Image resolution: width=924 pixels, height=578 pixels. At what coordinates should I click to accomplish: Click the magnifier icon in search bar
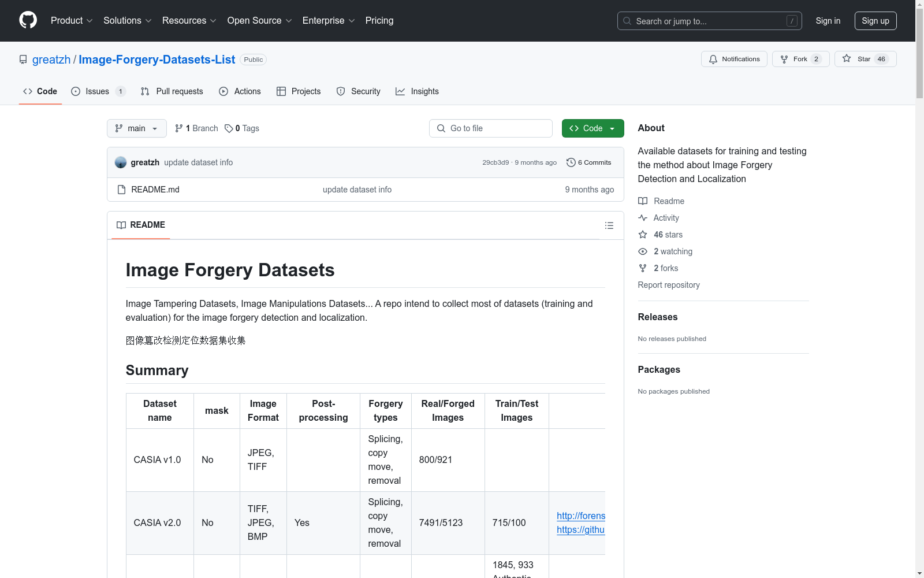pos(627,21)
